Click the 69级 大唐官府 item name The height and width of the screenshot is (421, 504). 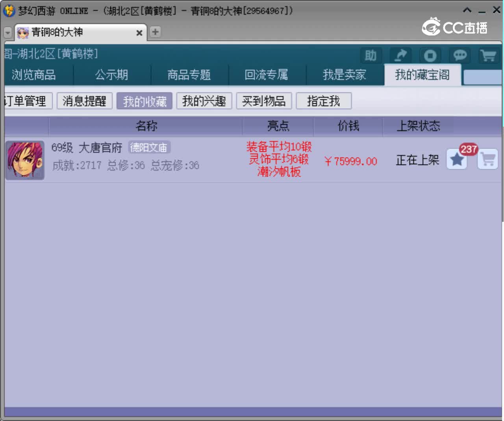click(87, 148)
